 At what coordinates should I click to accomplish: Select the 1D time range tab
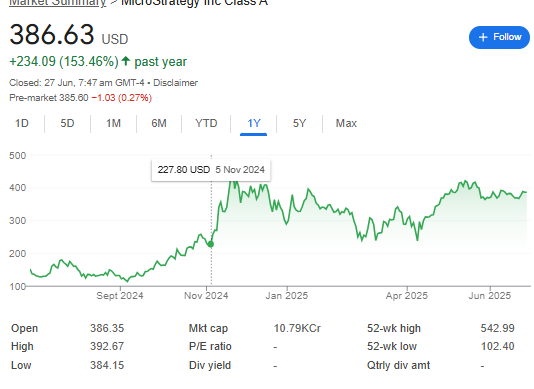(x=22, y=123)
